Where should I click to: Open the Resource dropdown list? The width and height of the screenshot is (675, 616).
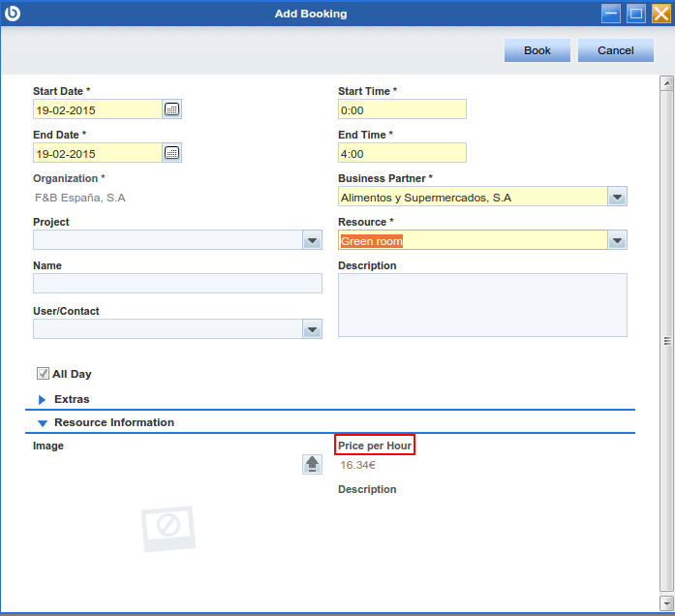(x=617, y=241)
